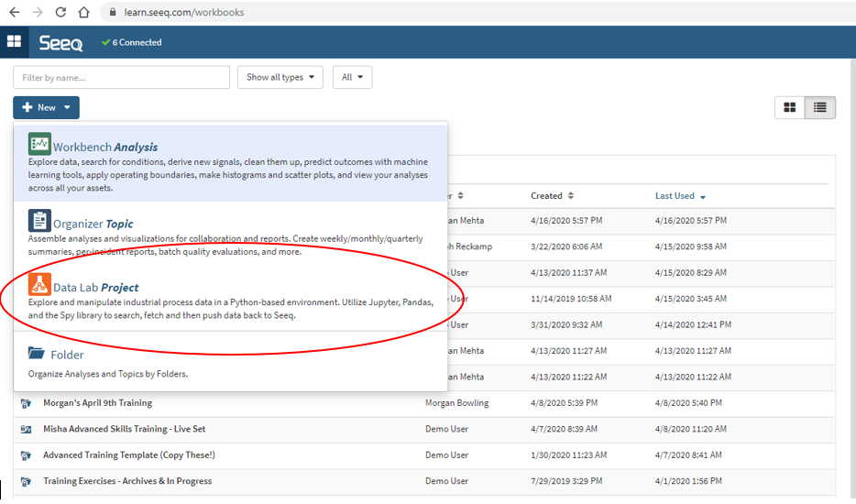Click icon beside Morgan's April 9th Training
The image size is (856, 504).
click(x=27, y=403)
